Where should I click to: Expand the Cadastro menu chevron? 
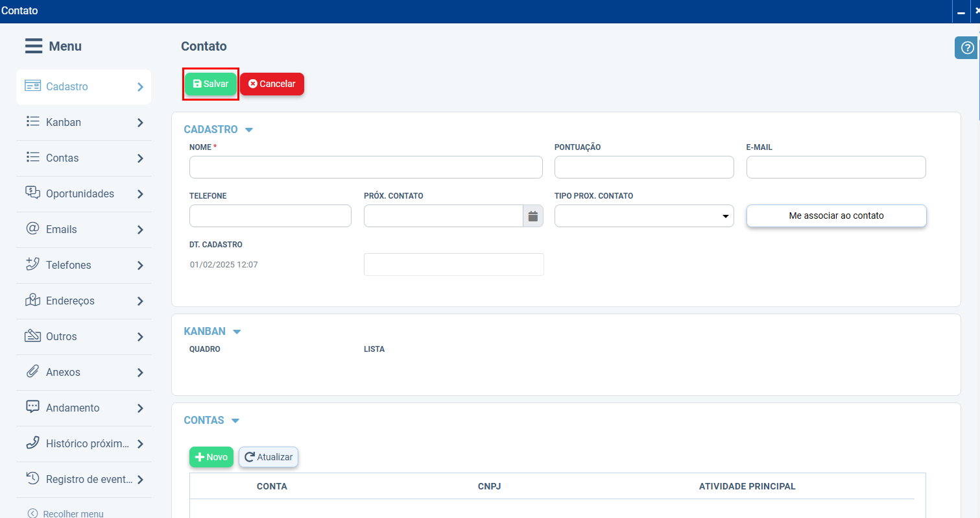(x=140, y=87)
